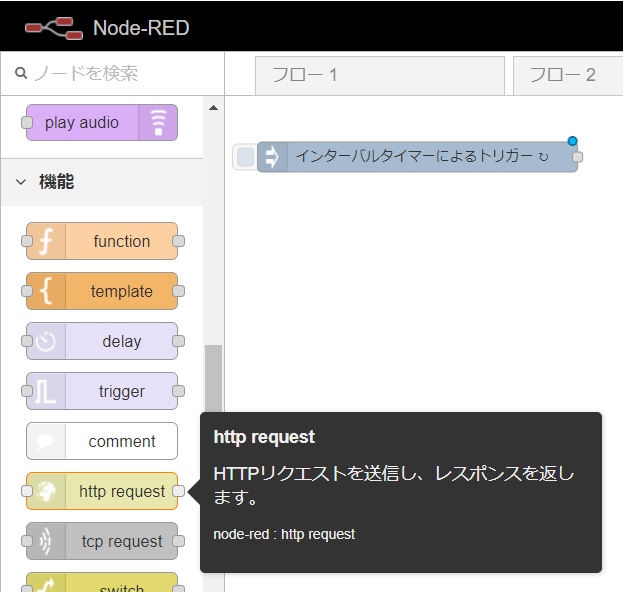Click the Node-RED logo icon

pos(54,28)
